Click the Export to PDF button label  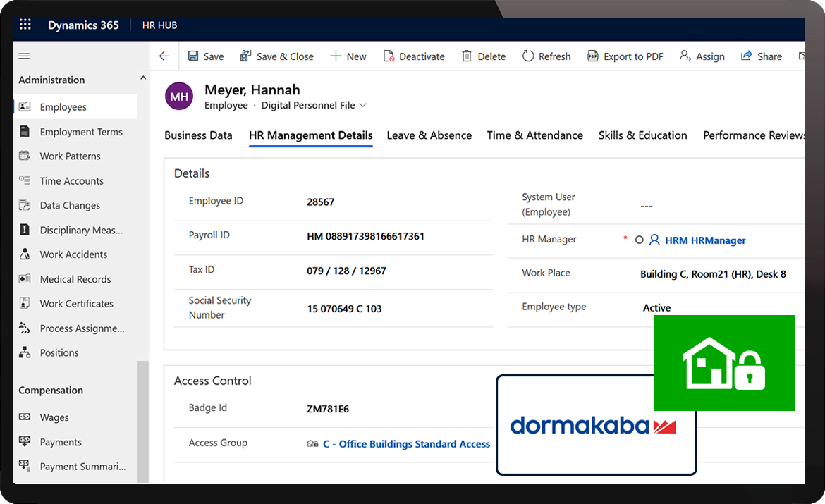click(633, 56)
